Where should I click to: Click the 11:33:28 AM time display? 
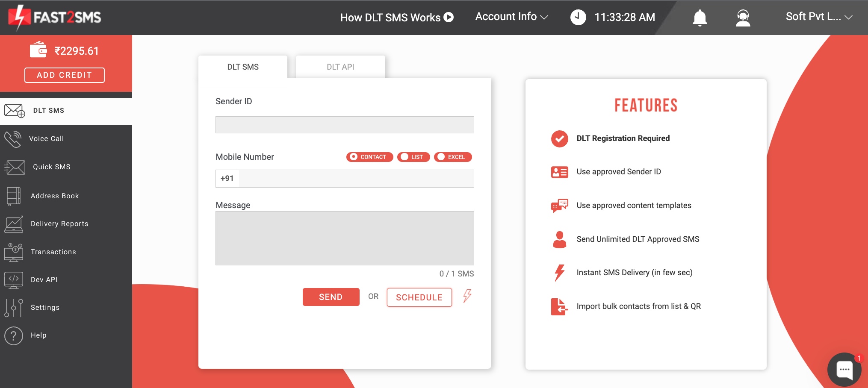point(625,17)
